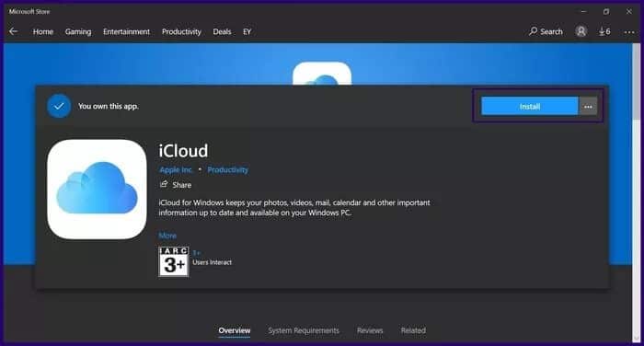Open the Store's top-right more menu
This screenshot has width=644, height=346.
629,31
